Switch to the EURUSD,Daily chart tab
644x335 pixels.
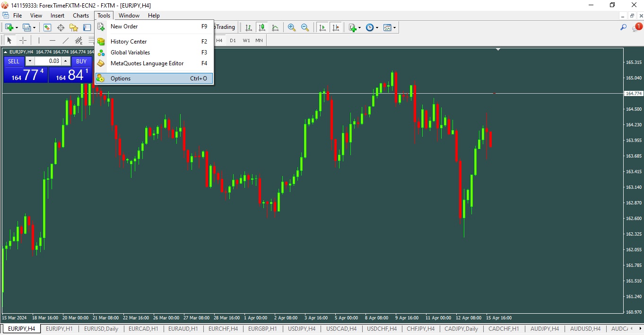[101, 328]
